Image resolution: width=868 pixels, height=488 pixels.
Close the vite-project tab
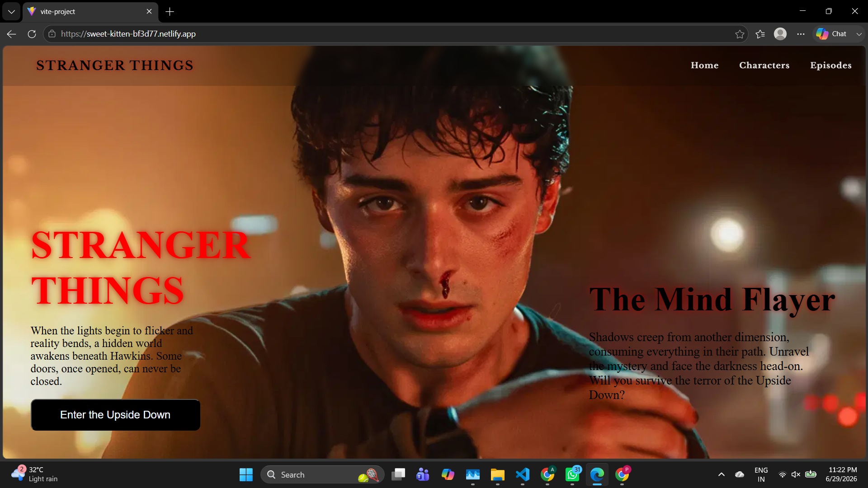coord(149,12)
